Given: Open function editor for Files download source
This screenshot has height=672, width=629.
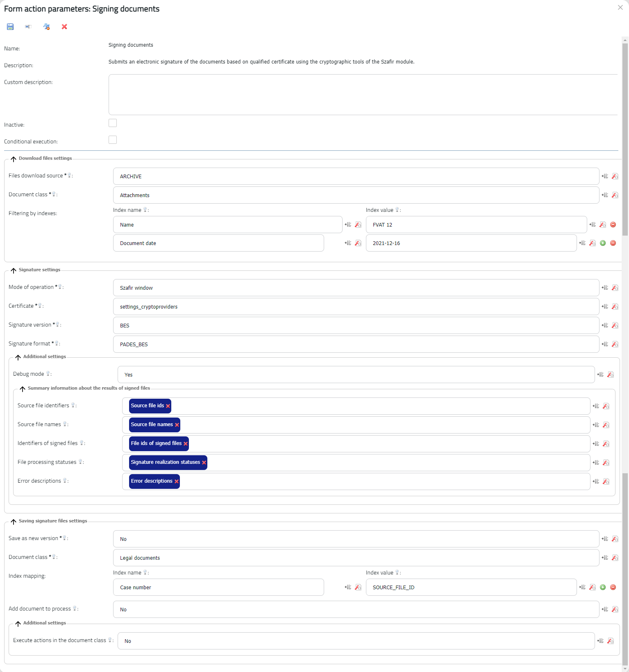Looking at the screenshot, I should pos(615,176).
